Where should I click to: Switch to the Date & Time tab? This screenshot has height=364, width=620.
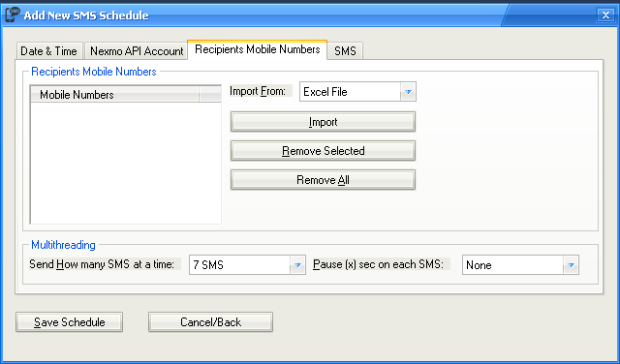click(49, 51)
